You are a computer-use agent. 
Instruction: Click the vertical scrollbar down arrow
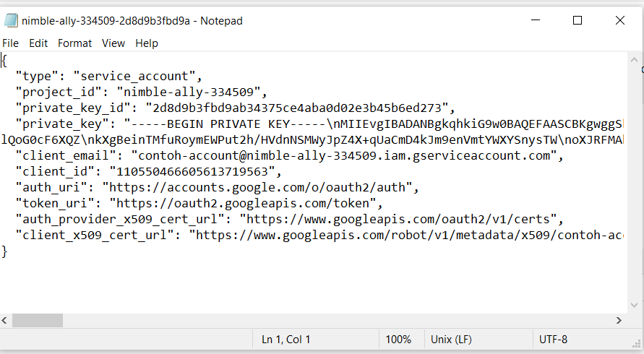coord(634,305)
